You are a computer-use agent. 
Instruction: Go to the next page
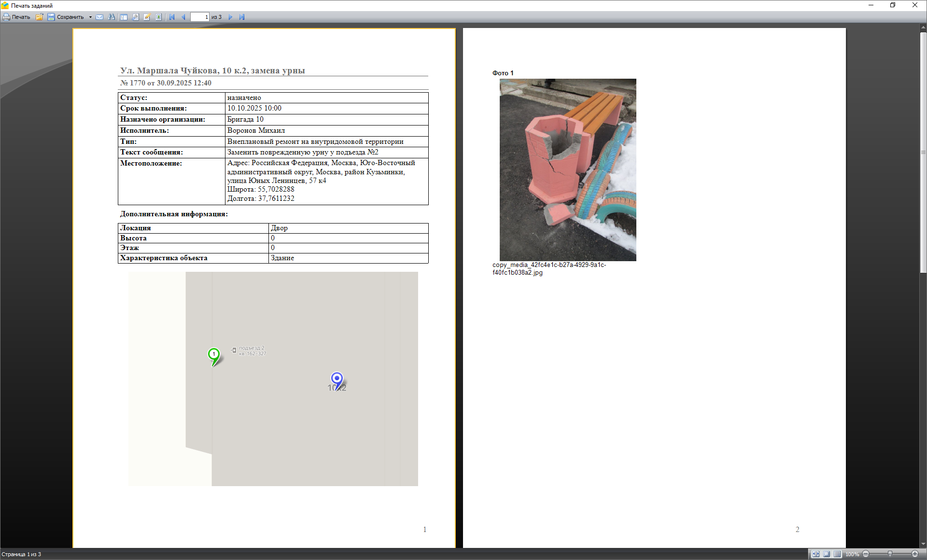[230, 17]
